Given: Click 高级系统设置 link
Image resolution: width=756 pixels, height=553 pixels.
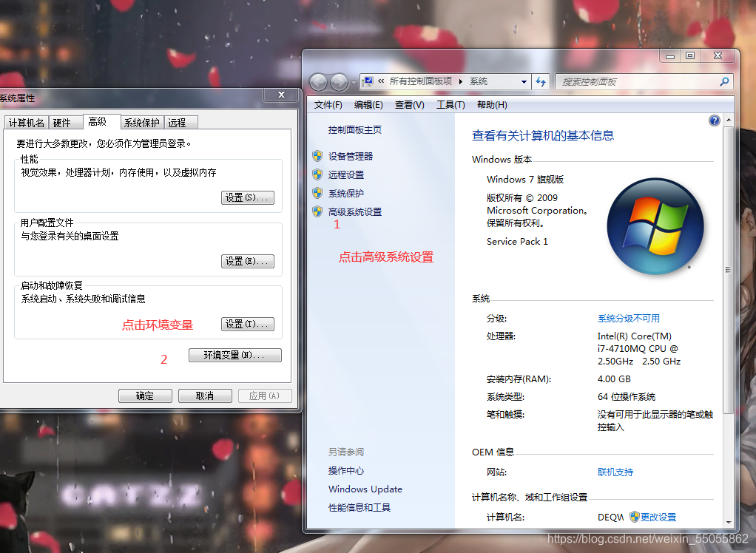Looking at the screenshot, I should tap(355, 211).
